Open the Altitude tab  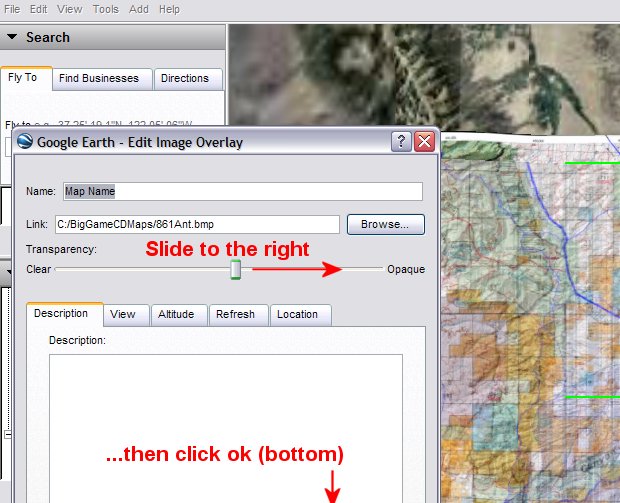tap(179, 315)
